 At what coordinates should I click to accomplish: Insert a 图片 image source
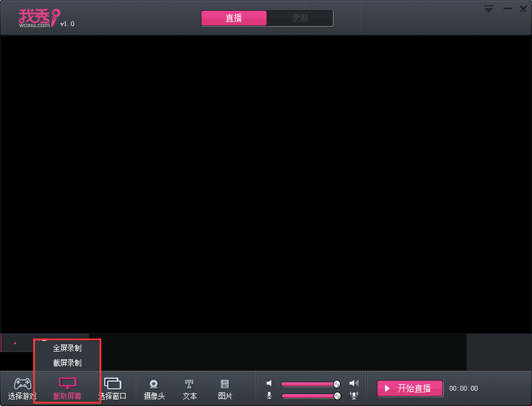(x=225, y=384)
